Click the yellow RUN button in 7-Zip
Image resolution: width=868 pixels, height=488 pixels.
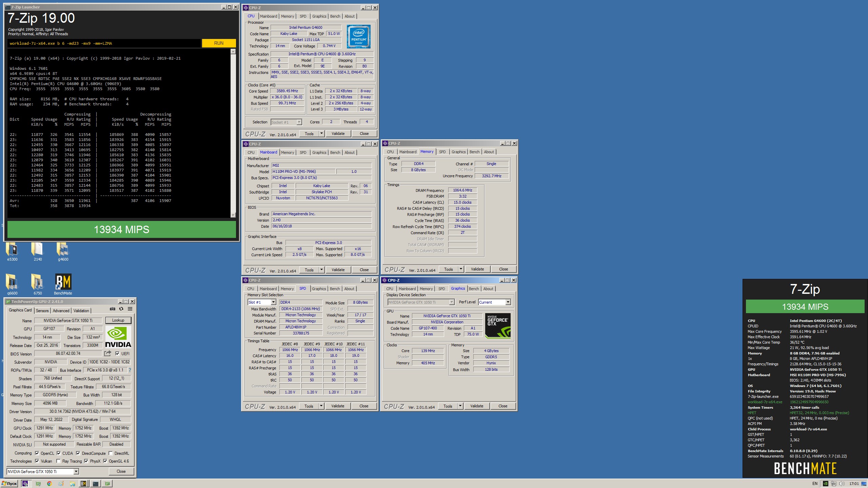click(219, 43)
